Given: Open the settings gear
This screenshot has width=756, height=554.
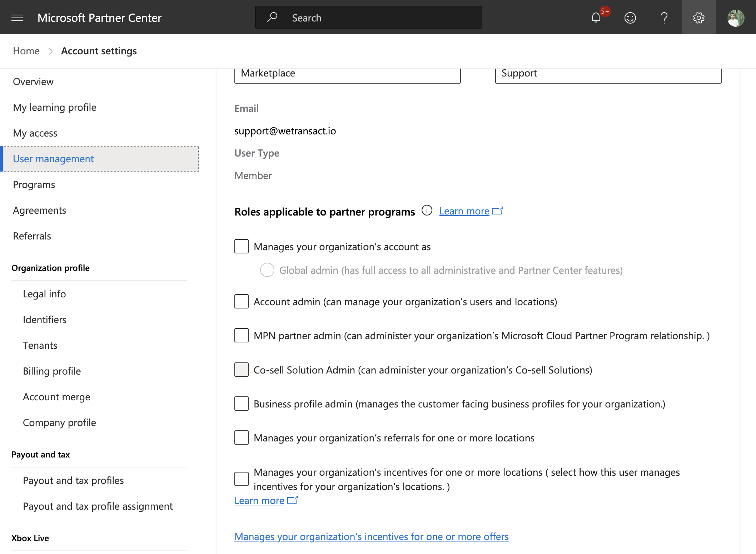Looking at the screenshot, I should 699,18.
